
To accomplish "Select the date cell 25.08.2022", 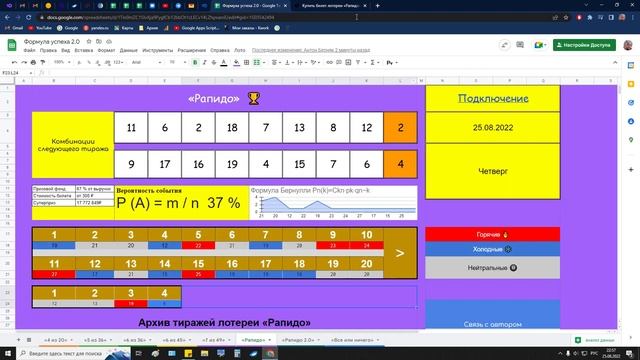I will click(x=493, y=127).
